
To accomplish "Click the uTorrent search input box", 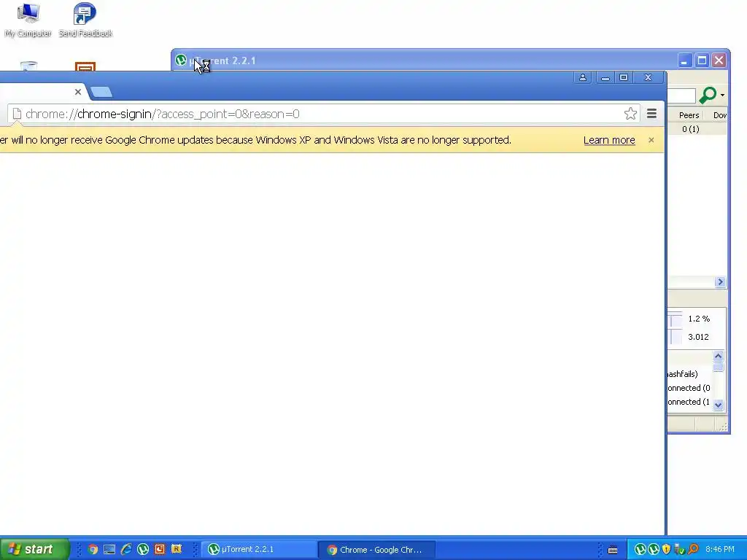I will tap(681, 96).
